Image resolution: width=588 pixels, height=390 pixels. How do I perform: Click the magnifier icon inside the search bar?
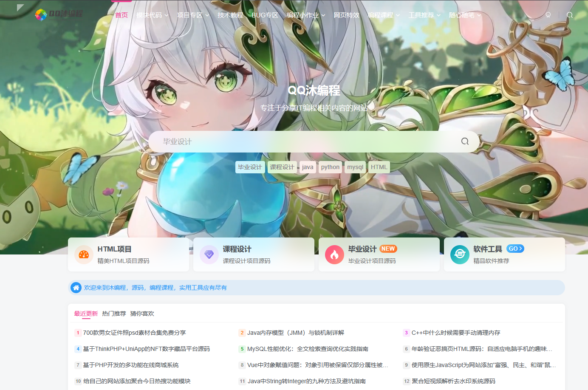[x=465, y=141]
